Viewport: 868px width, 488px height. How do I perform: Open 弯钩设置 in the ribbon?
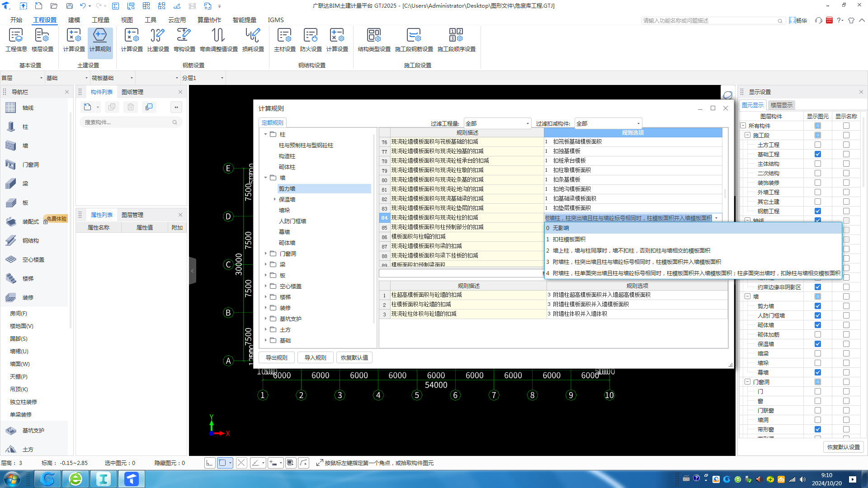point(184,40)
